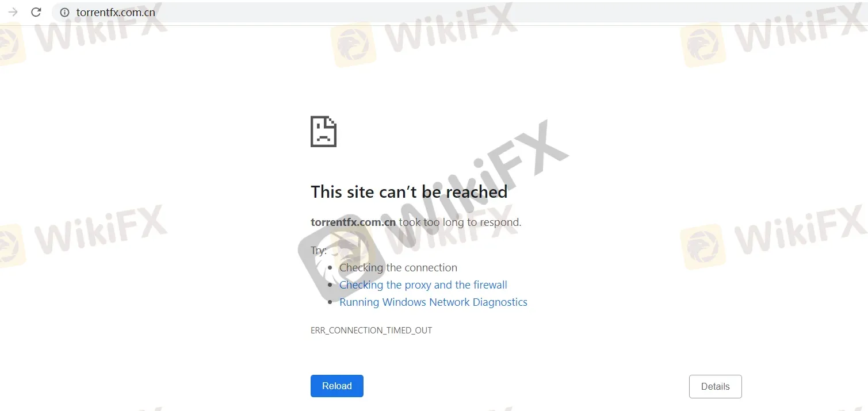Run Windows Network Diagnostics link
868x411 pixels.
pos(433,302)
